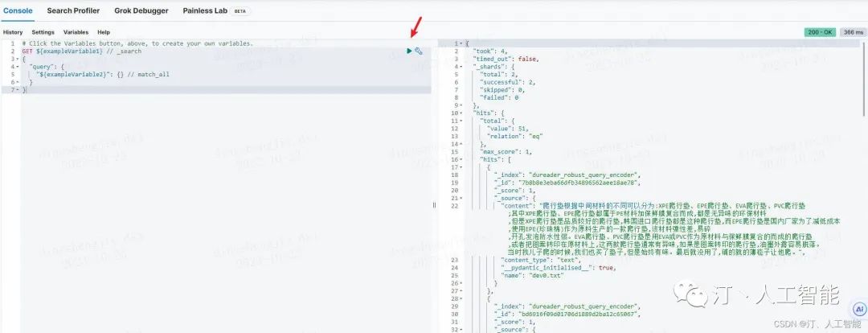Collapse the outer "hits" object at line 10
This screenshot has width=868, height=333.
point(461,113)
